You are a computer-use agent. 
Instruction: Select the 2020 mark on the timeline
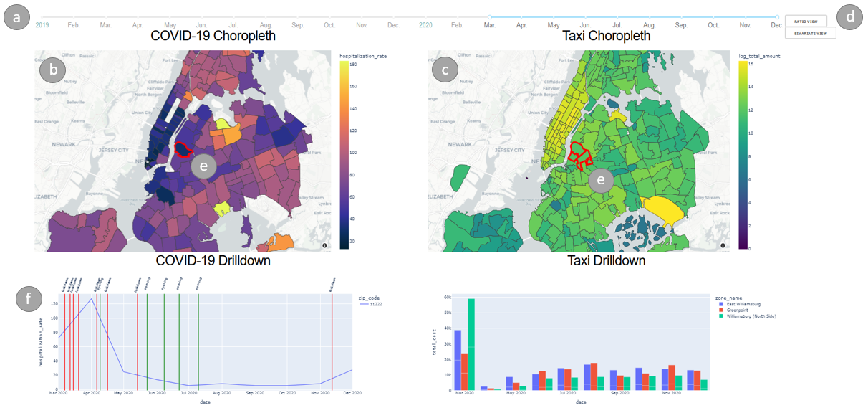(x=425, y=25)
